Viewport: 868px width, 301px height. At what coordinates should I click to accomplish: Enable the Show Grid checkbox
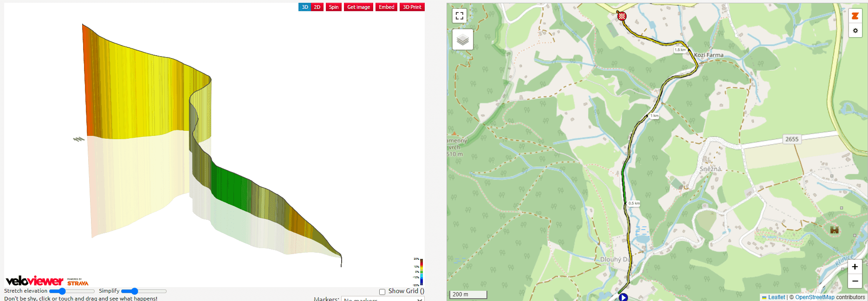[382, 292]
